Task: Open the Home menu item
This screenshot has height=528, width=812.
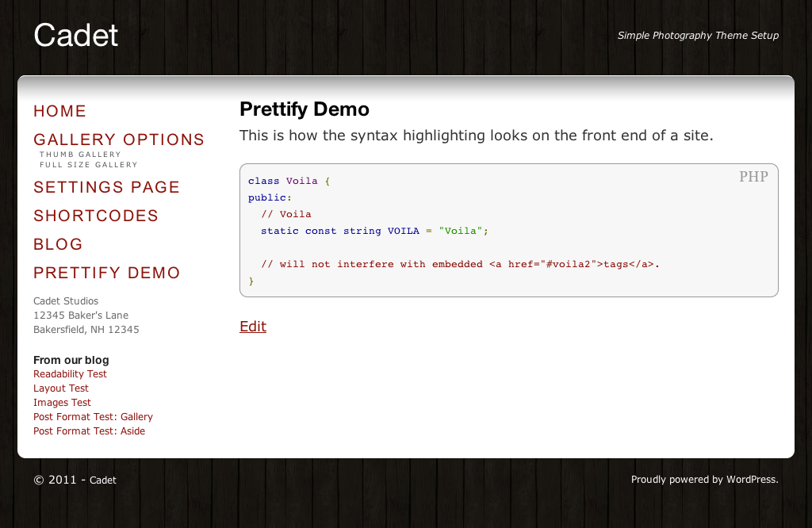Action: (x=59, y=111)
